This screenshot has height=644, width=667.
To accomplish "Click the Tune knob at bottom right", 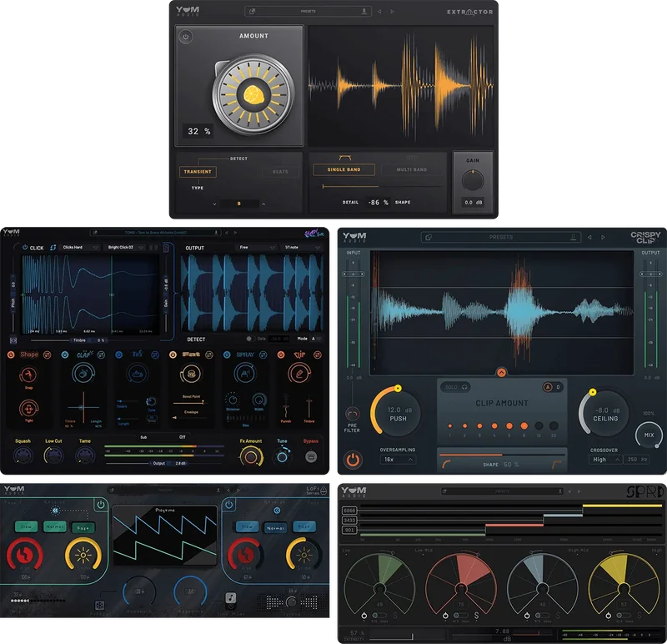I will [282, 457].
